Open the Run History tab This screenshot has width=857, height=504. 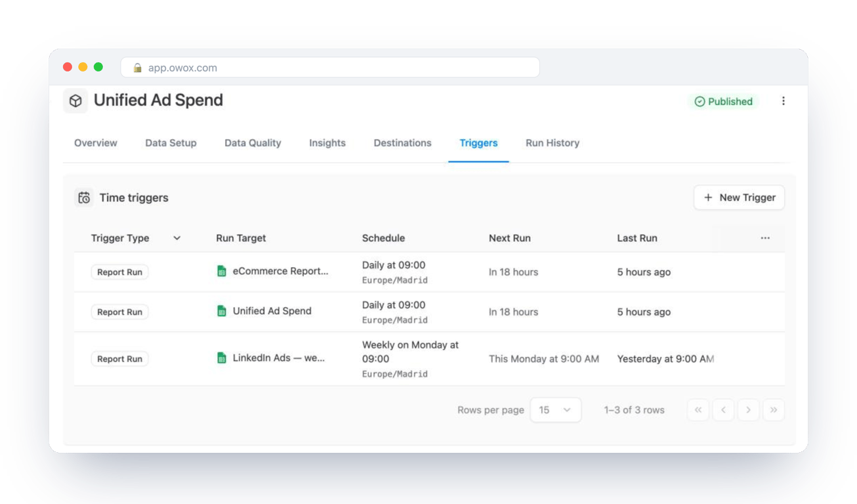[553, 143]
